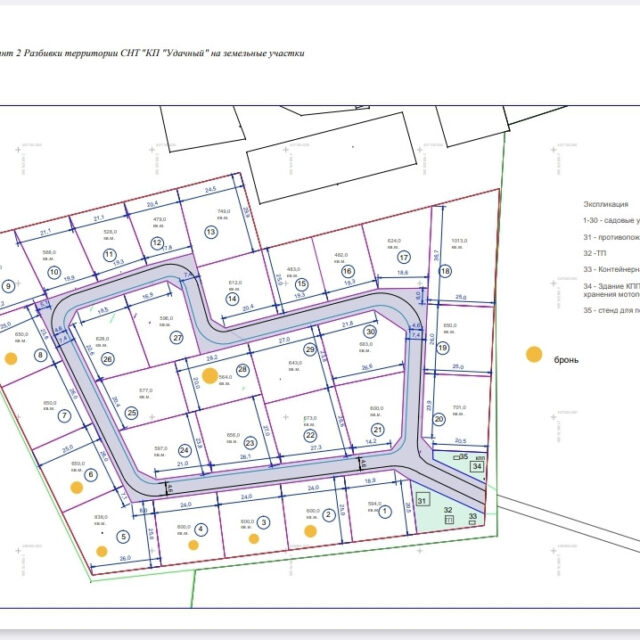Select circled plot number 4

point(200,529)
